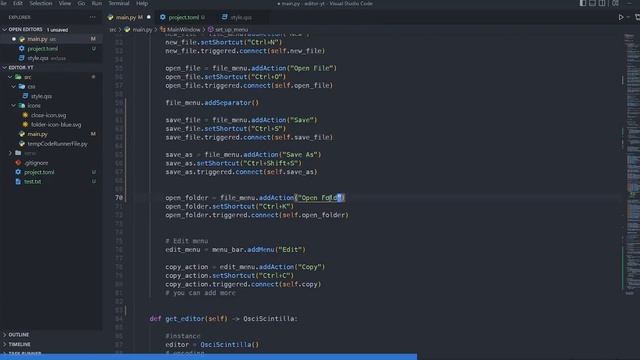
Task: Run the Python file with the play icon
Action: point(621,17)
